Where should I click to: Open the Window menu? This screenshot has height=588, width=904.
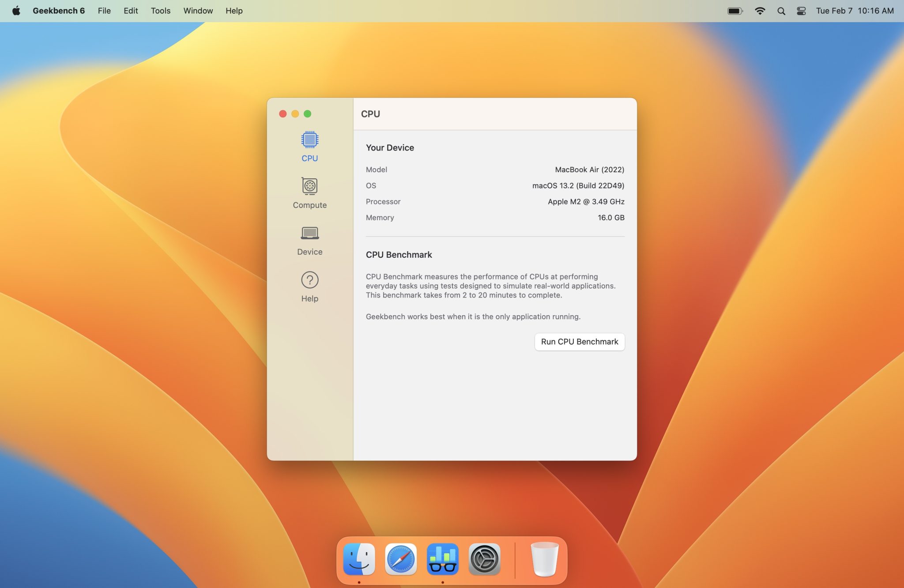pos(198,11)
